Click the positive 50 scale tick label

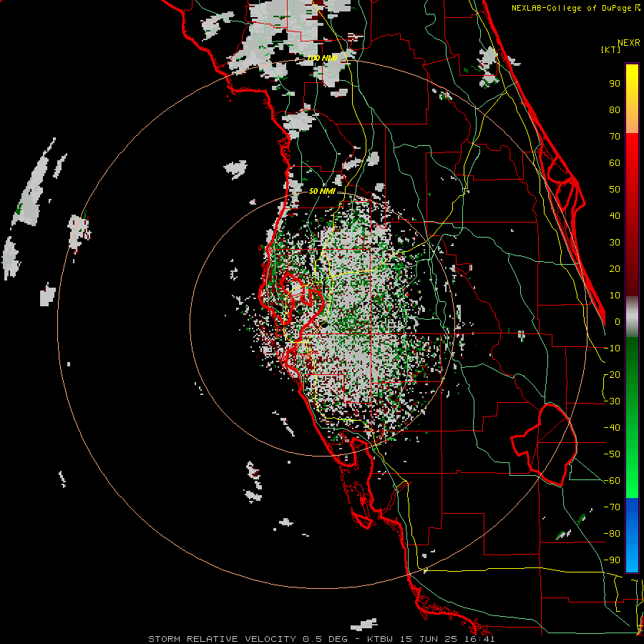[x=615, y=190]
